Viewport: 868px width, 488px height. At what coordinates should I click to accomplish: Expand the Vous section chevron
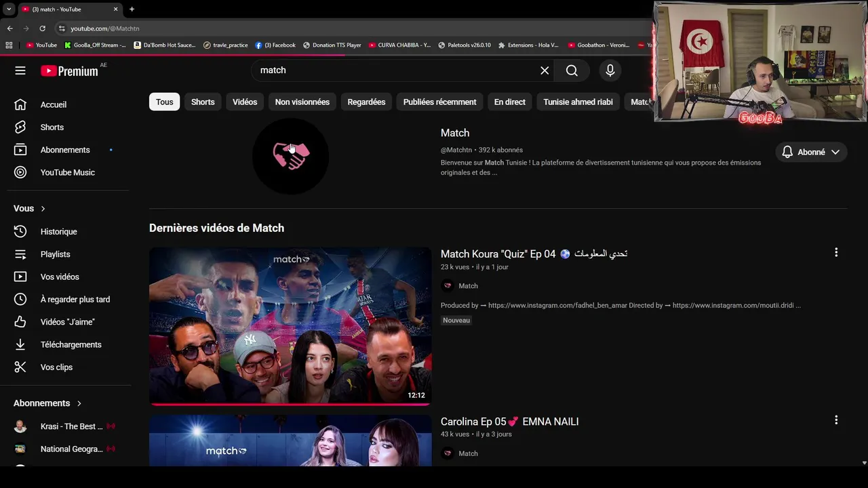(x=43, y=209)
